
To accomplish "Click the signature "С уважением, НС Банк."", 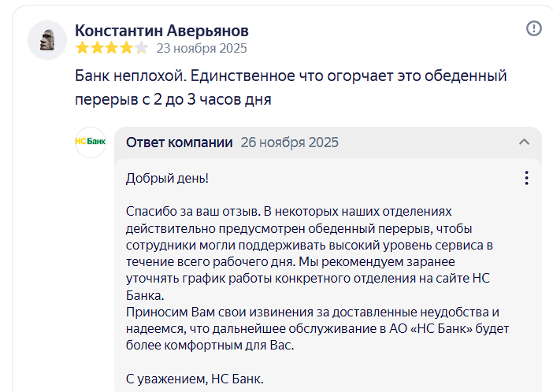I will (195, 379).
